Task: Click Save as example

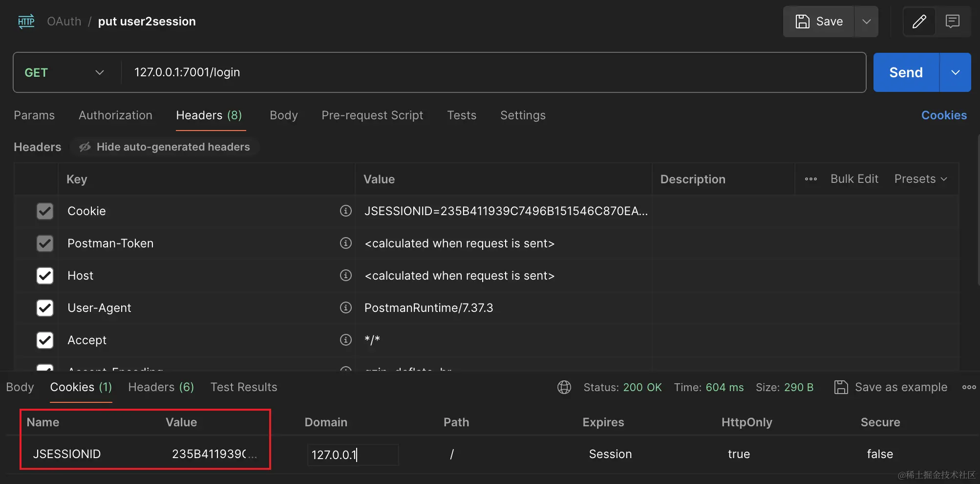Action: (891, 387)
